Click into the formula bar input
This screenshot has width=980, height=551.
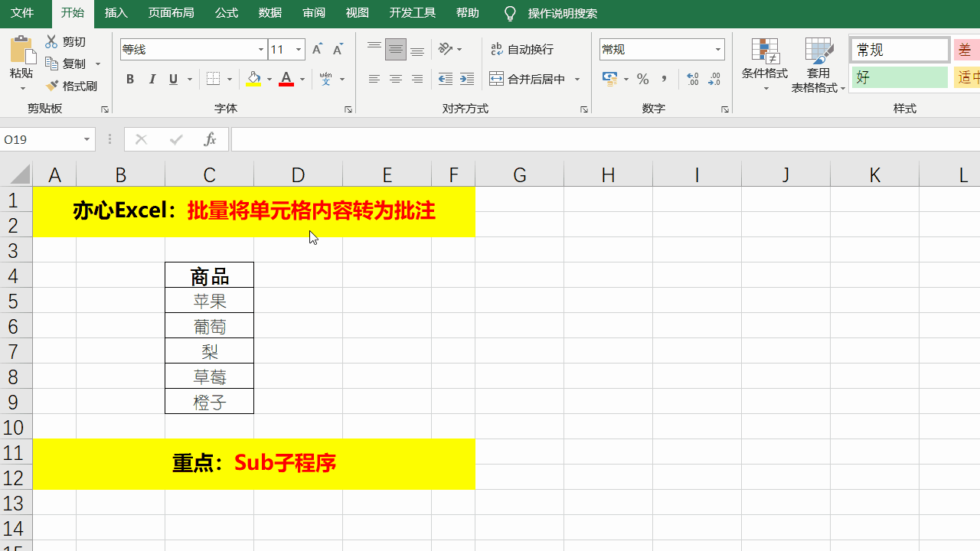[x=605, y=139]
